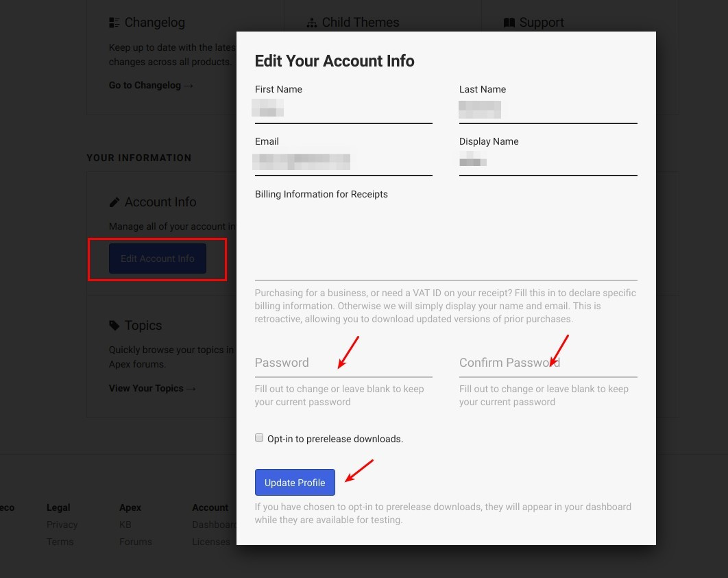Click into the Last Name field
The height and width of the screenshot is (578, 728).
click(x=548, y=110)
